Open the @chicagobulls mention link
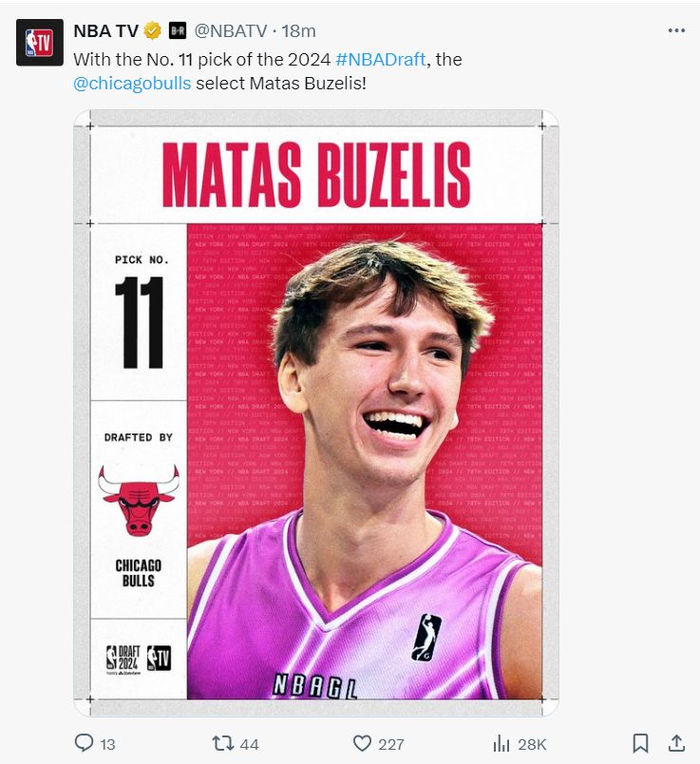The height and width of the screenshot is (764, 700). tap(132, 84)
